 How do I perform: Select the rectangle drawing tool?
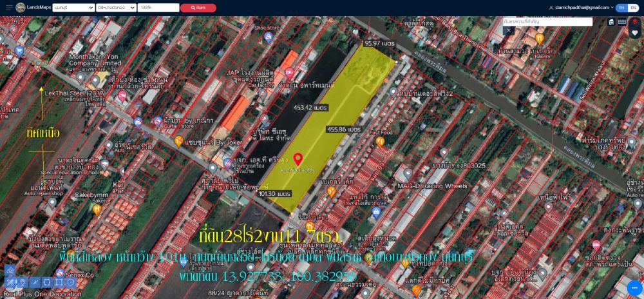[59, 282]
